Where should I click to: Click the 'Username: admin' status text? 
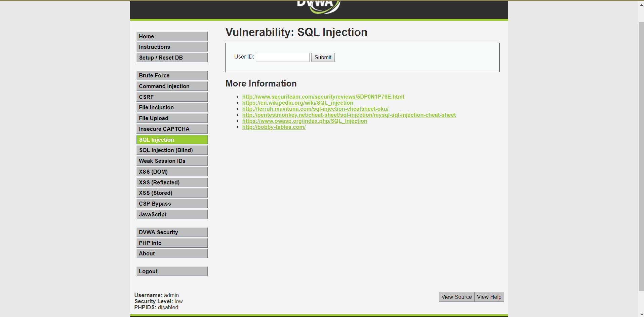[x=157, y=295]
